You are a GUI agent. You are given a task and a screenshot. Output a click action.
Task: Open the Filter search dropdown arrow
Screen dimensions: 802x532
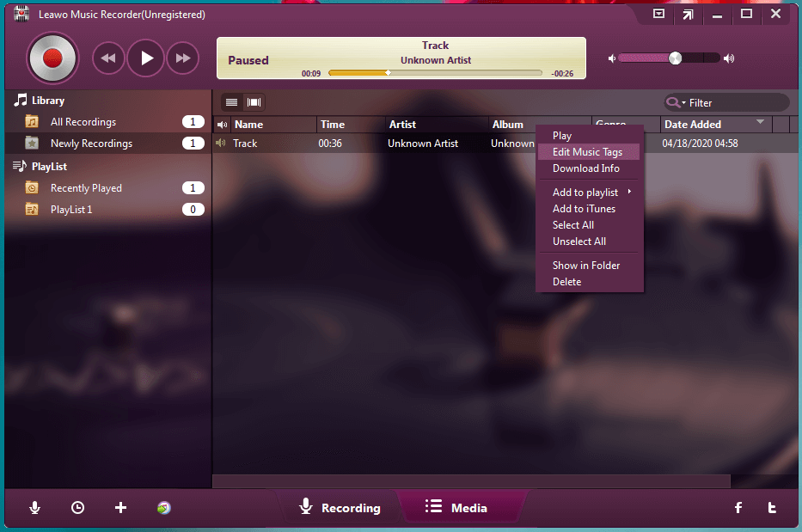684,103
